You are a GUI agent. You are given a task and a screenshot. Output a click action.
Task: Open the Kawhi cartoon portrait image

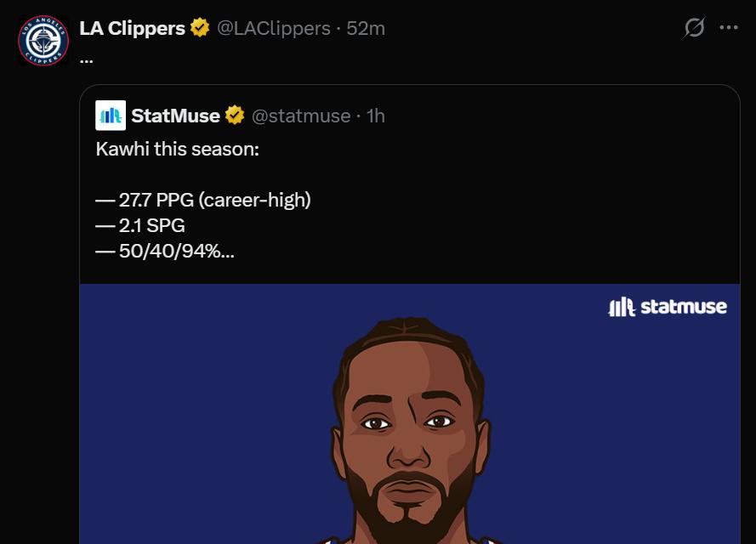[409, 425]
